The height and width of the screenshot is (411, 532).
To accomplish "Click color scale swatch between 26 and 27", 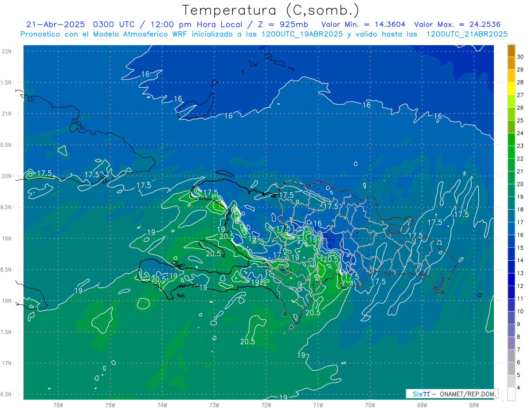I will [x=511, y=102].
